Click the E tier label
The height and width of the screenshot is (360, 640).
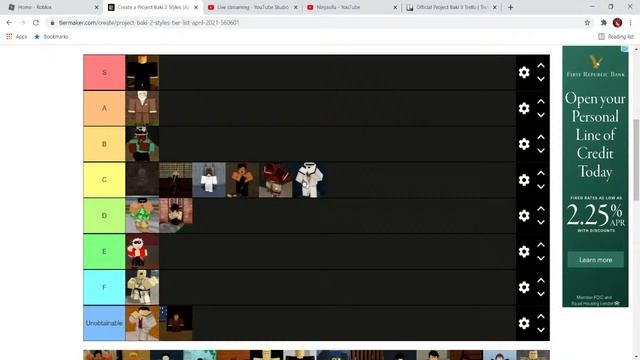pos(104,251)
